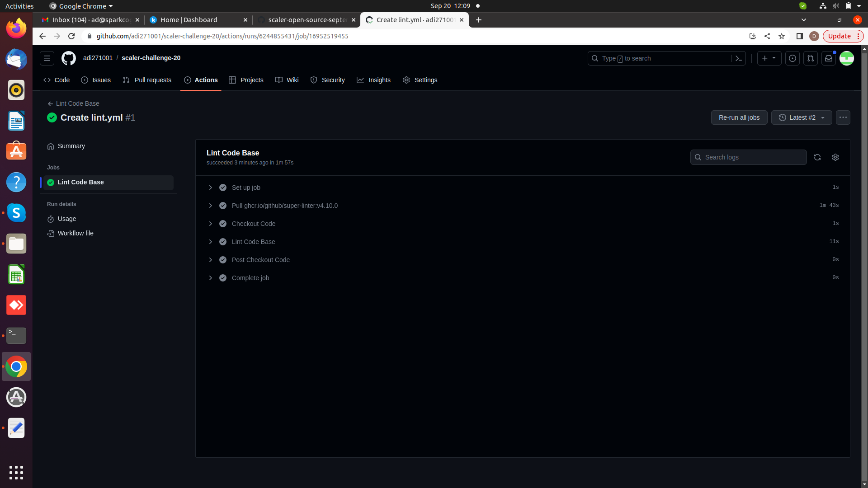Open the adi271001 profile link
Viewport: 868px width, 488px height.
click(x=98, y=58)
